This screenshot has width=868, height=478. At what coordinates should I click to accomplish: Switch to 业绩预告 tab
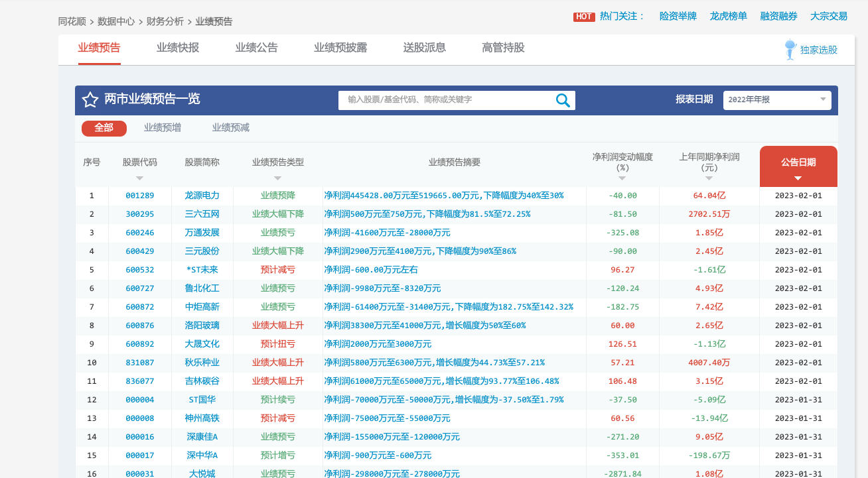click(99, 48)
